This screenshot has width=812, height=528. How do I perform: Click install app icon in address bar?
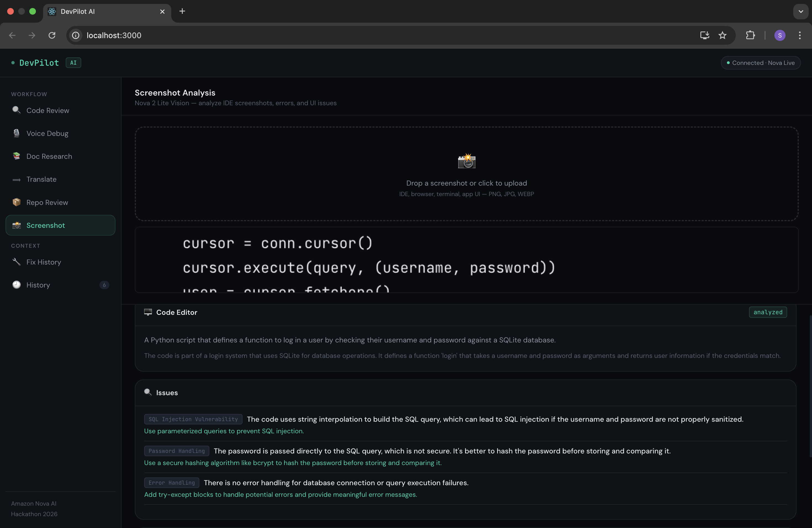pos(704,35)
